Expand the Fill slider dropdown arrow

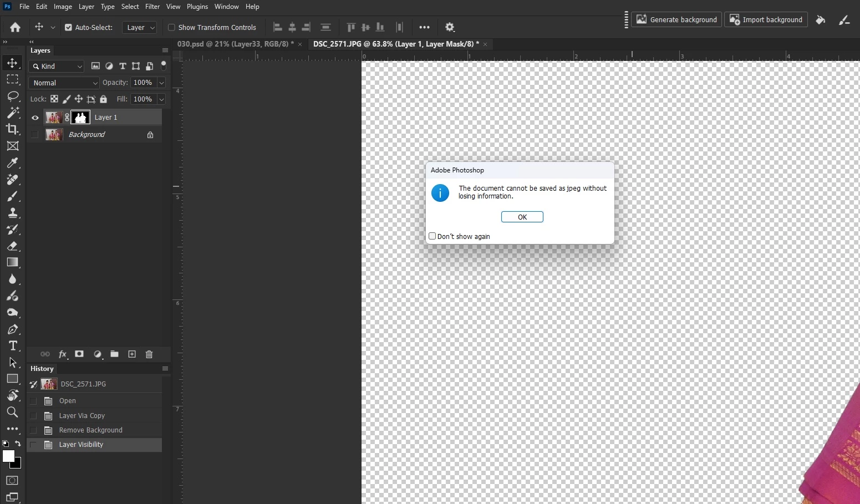161,99
